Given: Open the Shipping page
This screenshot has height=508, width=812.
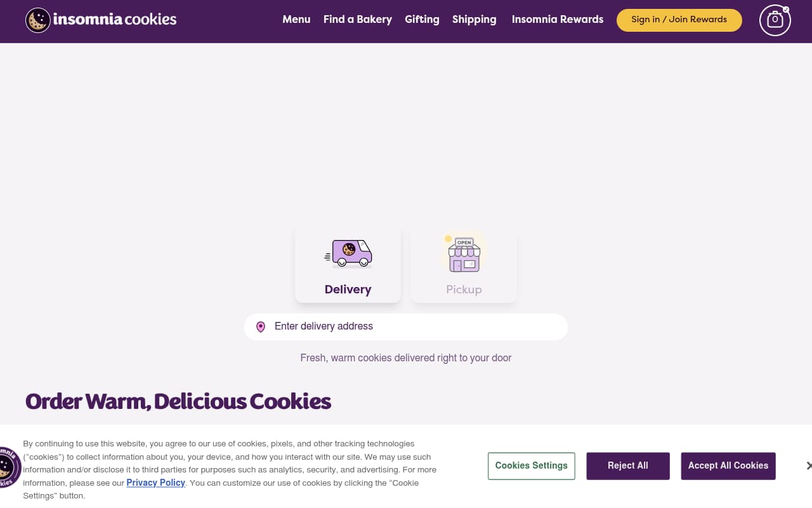Looking at the screenshot, I should pos(474,20).
